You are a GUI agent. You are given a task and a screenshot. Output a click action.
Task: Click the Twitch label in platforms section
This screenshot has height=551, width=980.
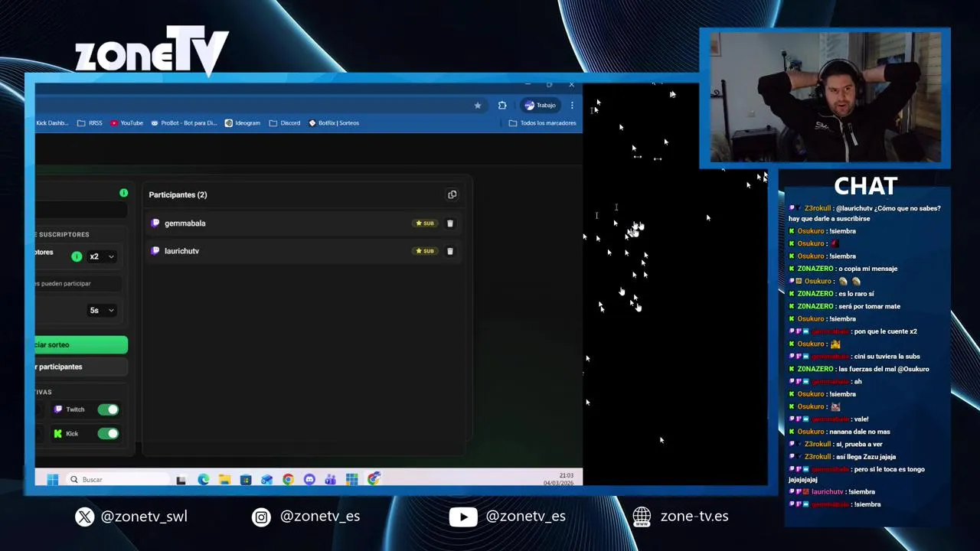coord(75,409)
